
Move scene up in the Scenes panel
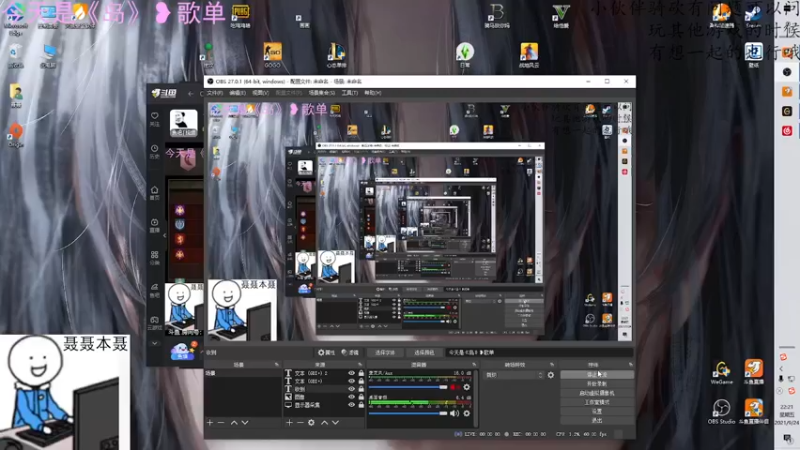234,422
